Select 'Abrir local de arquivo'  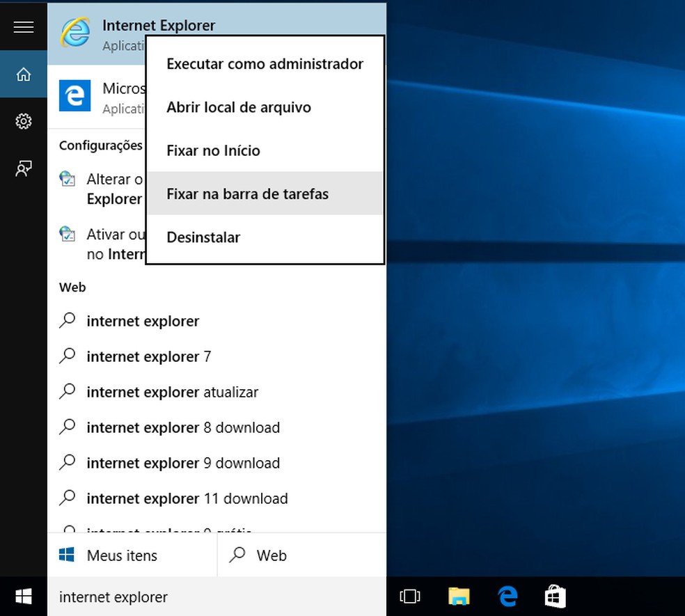point(239,107)
